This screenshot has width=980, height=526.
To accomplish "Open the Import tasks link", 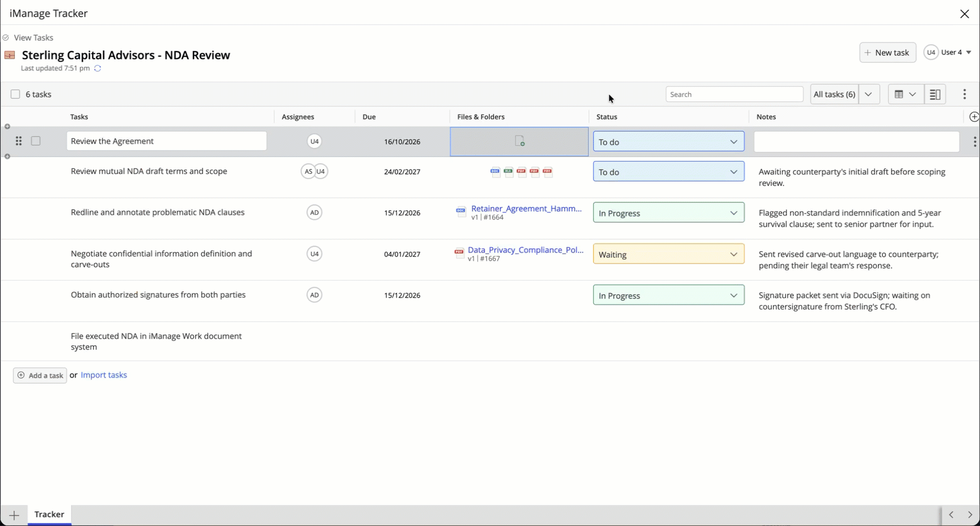I will click(x=104, y=375).
